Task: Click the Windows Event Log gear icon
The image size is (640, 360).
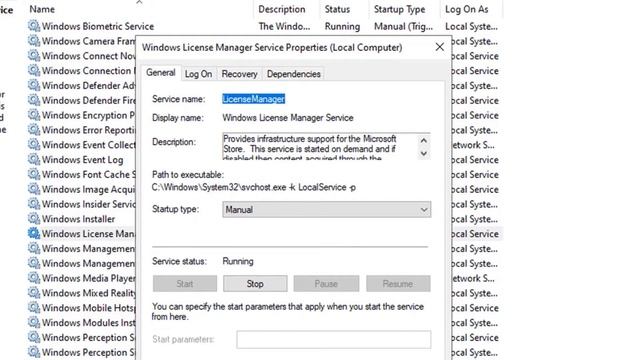Action: coord(34,160)
